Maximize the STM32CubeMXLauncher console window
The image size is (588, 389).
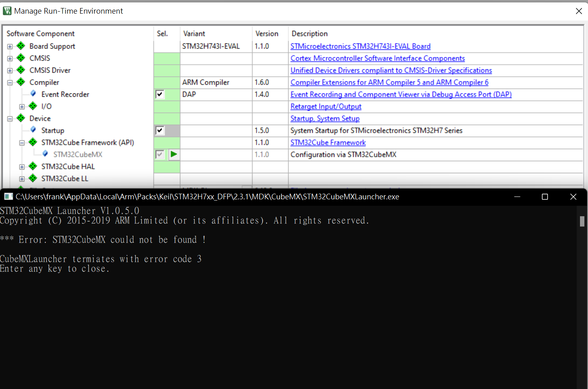pos(545,197)
